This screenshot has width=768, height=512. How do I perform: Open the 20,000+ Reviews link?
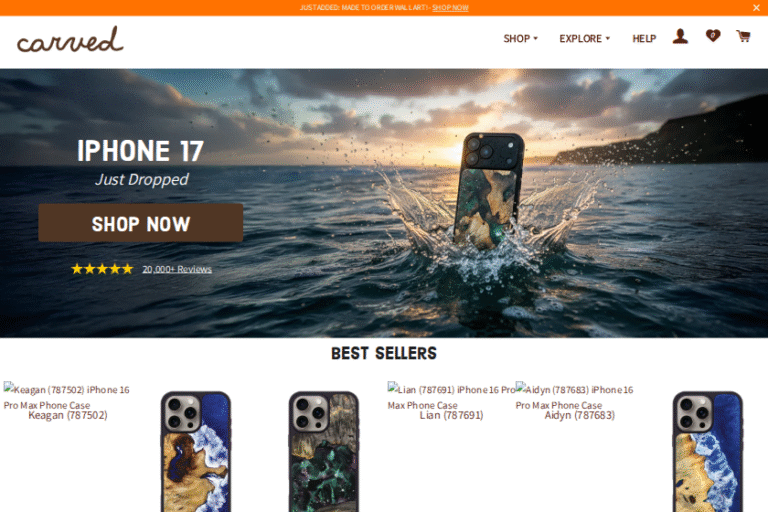click(x=177, y=269)
